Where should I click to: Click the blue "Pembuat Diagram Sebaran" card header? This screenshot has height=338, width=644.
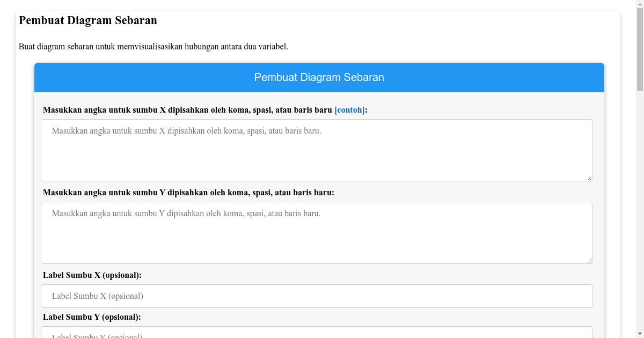point(319,77)
